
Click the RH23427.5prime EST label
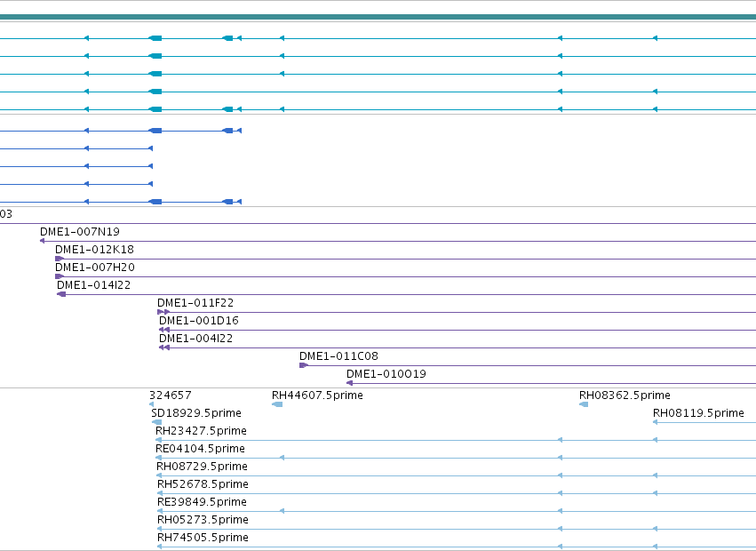[x=201, y=431]
